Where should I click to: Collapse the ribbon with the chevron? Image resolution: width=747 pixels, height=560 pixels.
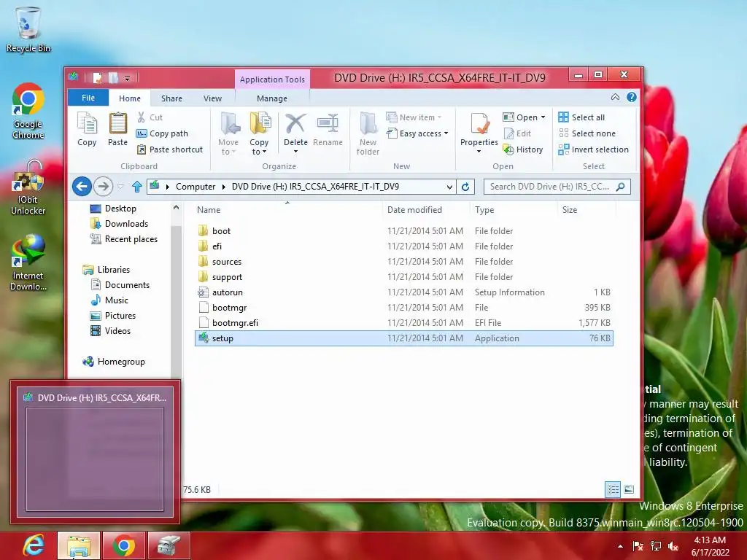coord(616,97)
